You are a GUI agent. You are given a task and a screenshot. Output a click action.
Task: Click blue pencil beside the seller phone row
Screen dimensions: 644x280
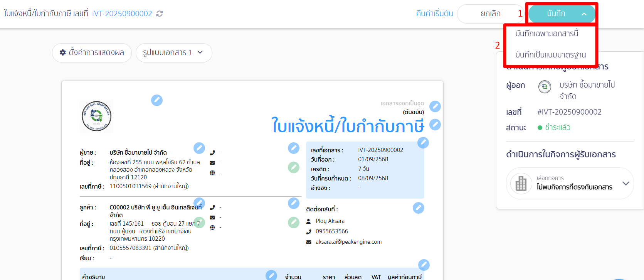(x=294, y=148)
